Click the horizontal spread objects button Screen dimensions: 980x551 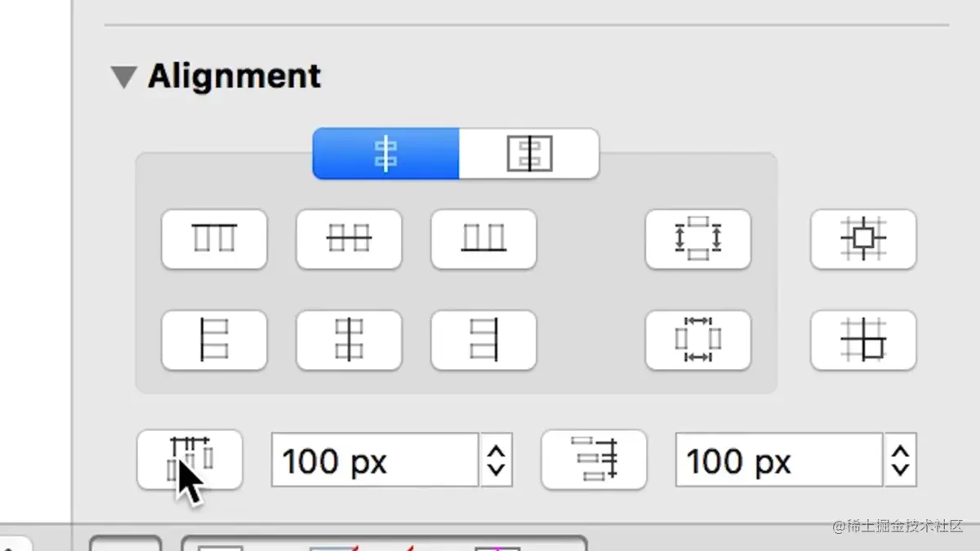coord(189,460)
